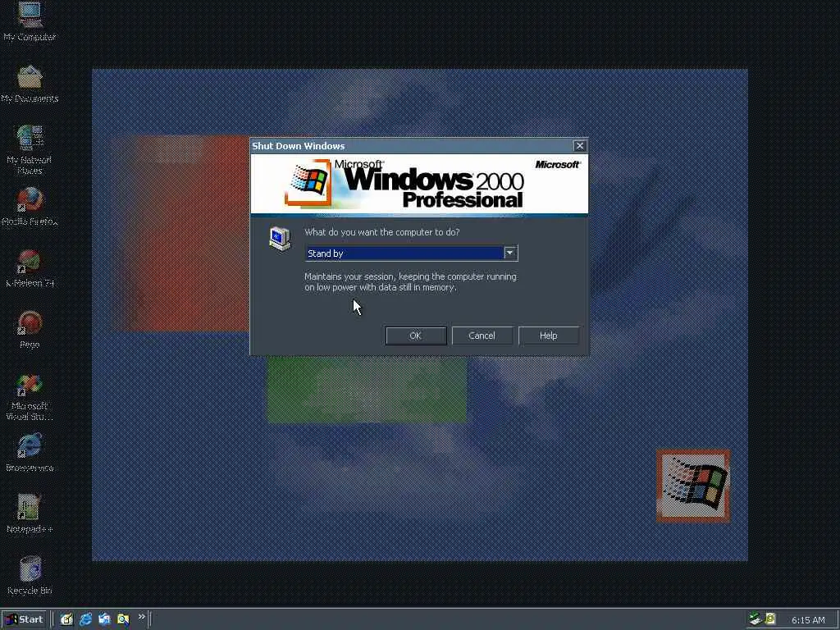Launch Outlook Express from Quick Launch
The width and height of the screenshot is (840, 630).
(104, 620)
